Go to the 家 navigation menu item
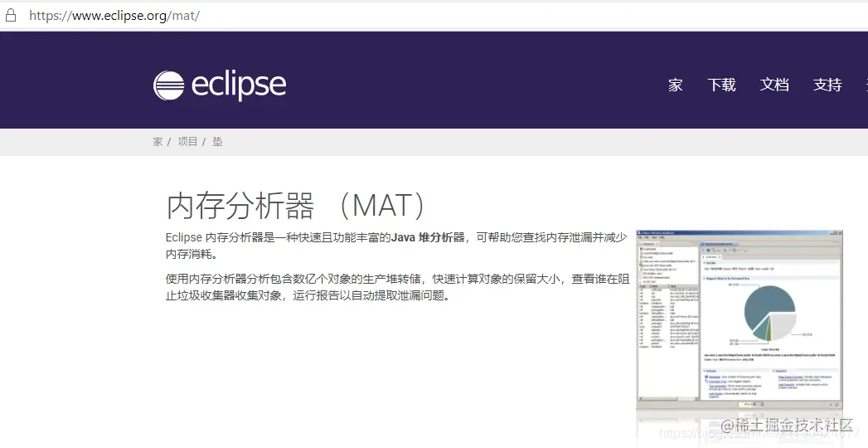868x448 pixels. pyautogui.click(x=675, y=85)
